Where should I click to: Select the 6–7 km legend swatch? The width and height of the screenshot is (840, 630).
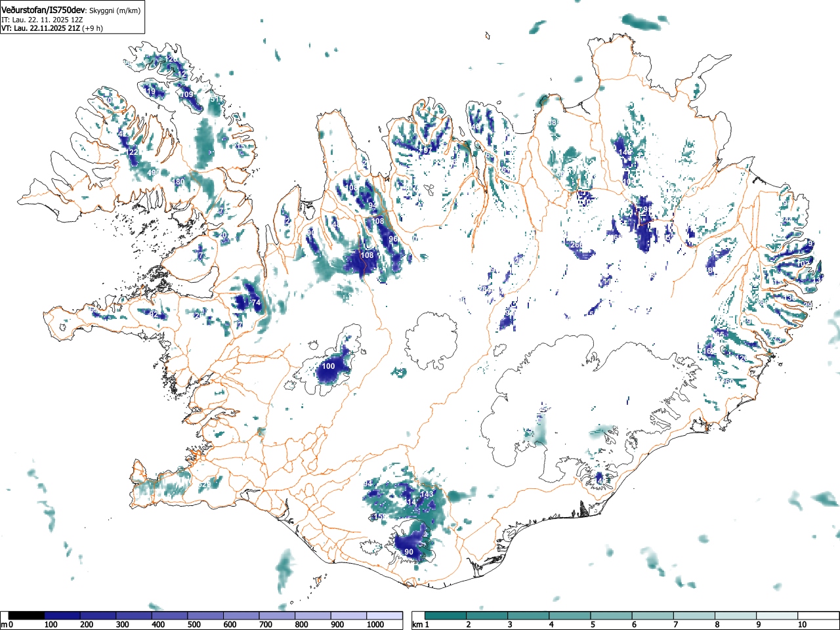652,616
